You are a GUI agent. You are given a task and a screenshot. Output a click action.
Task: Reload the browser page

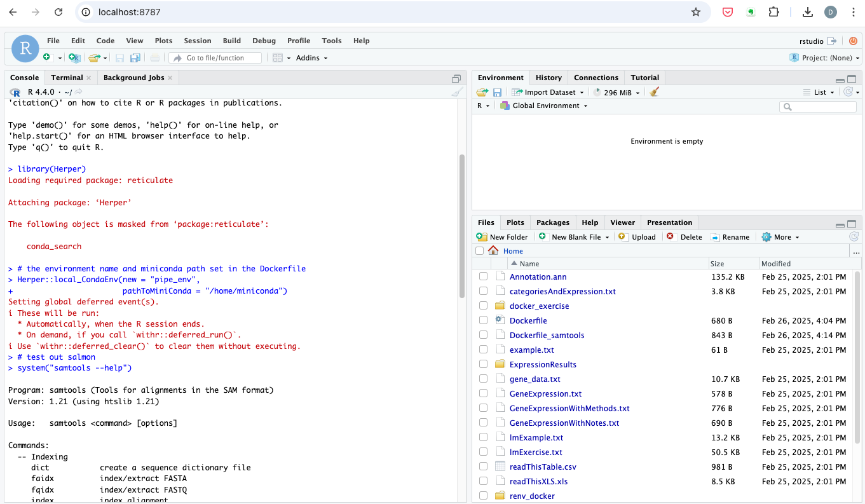pos(58,12)
